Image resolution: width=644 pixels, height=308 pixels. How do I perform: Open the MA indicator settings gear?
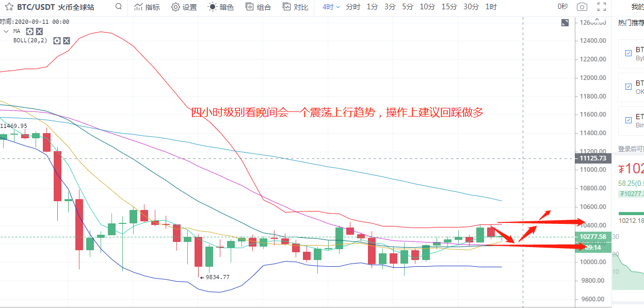pos(29,31)
